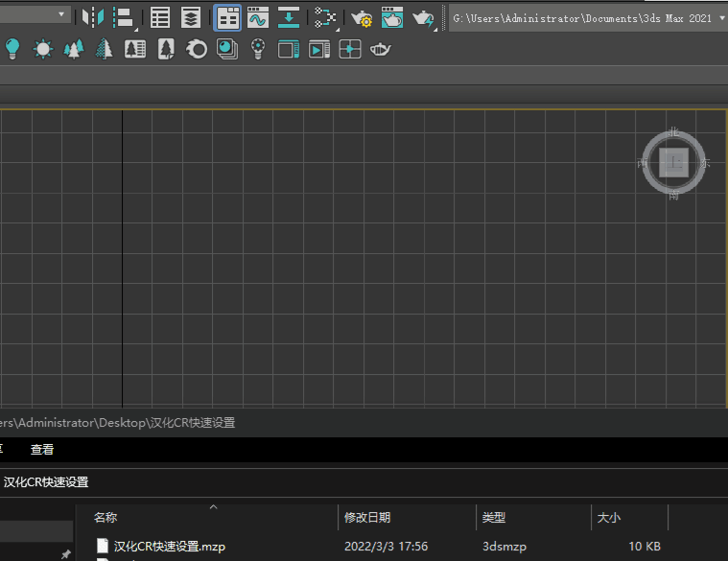Click the Mirror tool icon
This screenshot has width=728, height=561.
point(92,17)
